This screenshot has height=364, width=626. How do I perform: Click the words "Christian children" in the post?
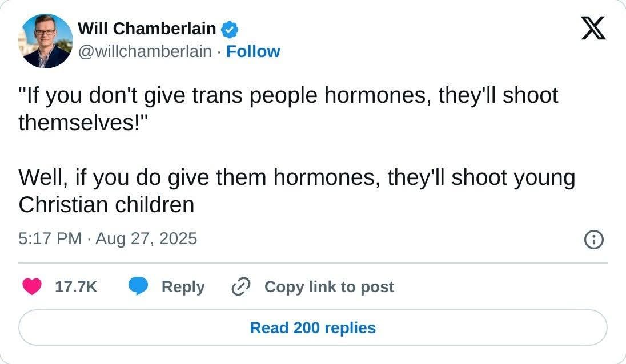click(106, 205)
